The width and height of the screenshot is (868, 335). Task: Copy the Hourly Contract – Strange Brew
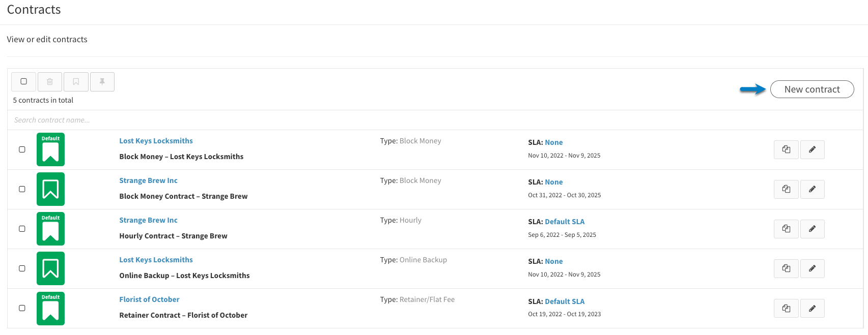(786, 229)
